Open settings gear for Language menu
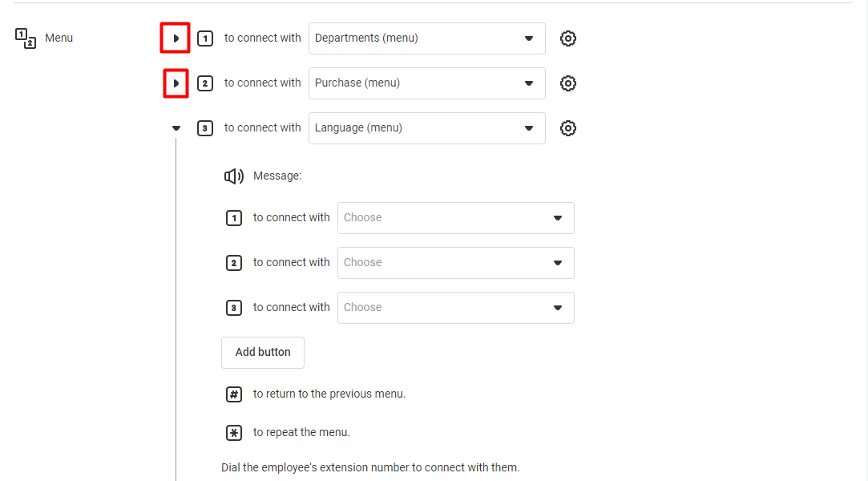 point(568,127)
